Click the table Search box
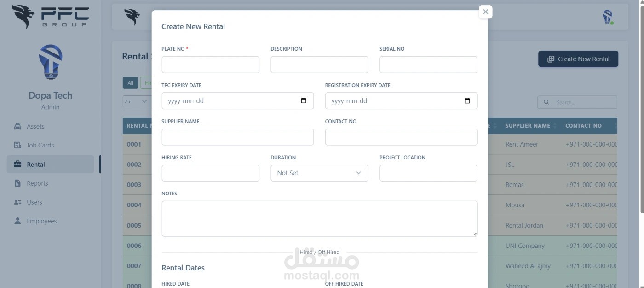The image size is (644, 288). [577, 102]
